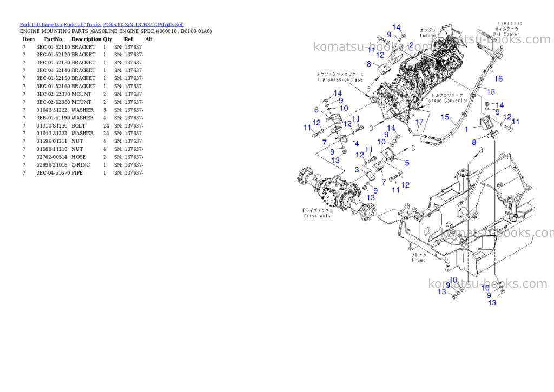Click the quantity 24 in the BOLT row
Viewport: 554px width, 392px height.
(106, 126)
